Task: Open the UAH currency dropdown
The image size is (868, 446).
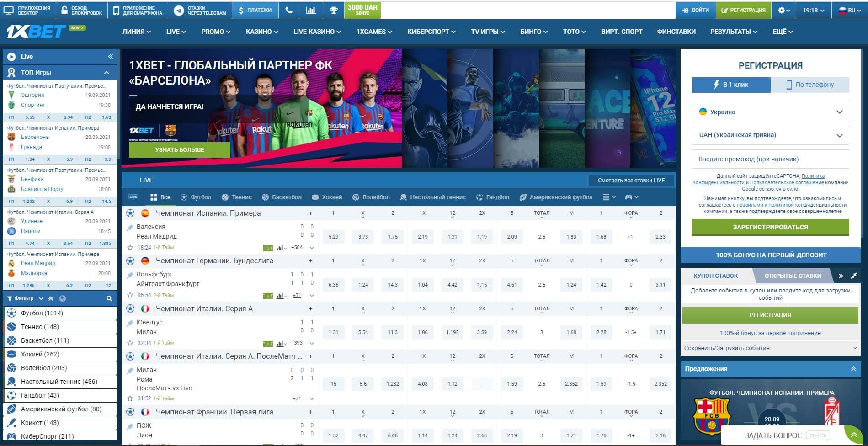Action: point(770,135)
